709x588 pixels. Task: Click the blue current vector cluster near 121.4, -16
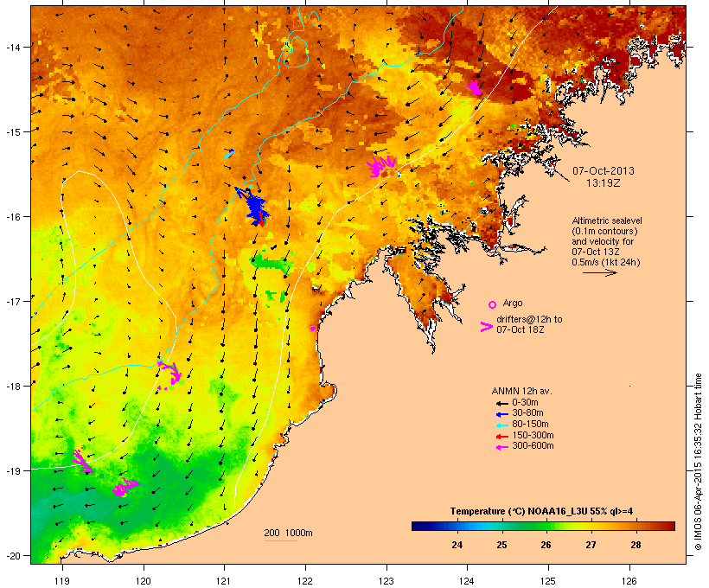tap(253, 207)
